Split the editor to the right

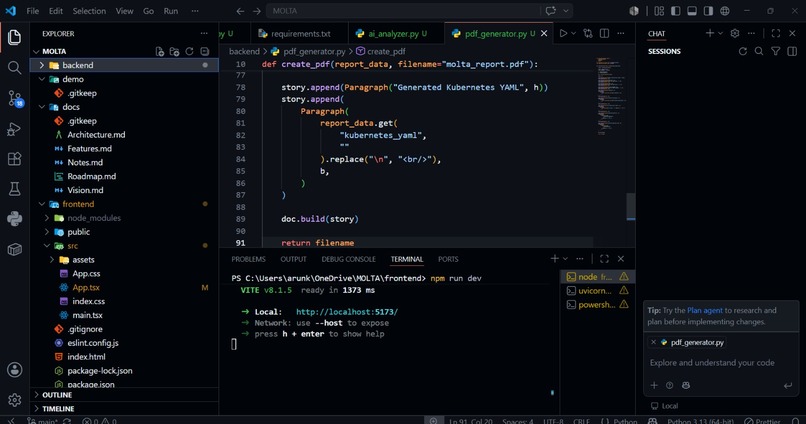604,33
